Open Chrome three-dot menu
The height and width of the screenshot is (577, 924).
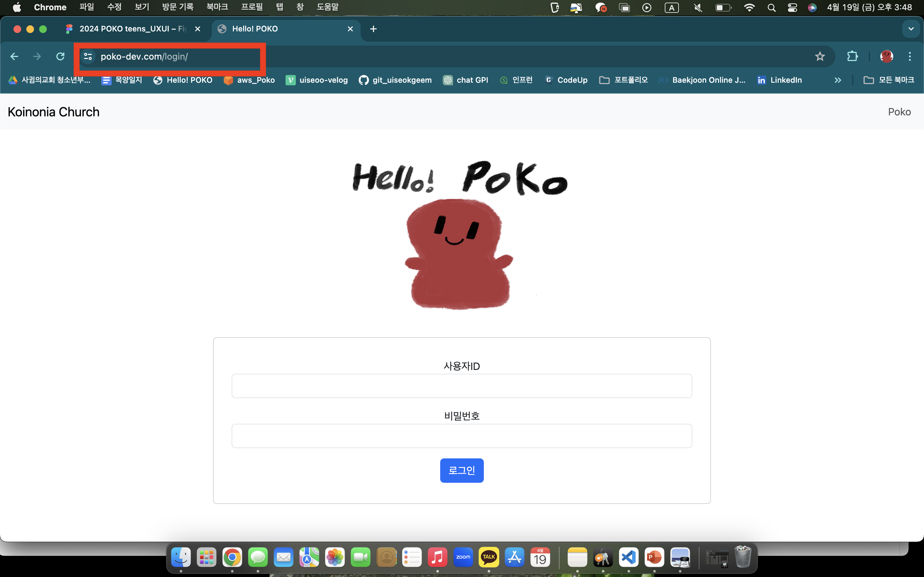tap(910, 56)
